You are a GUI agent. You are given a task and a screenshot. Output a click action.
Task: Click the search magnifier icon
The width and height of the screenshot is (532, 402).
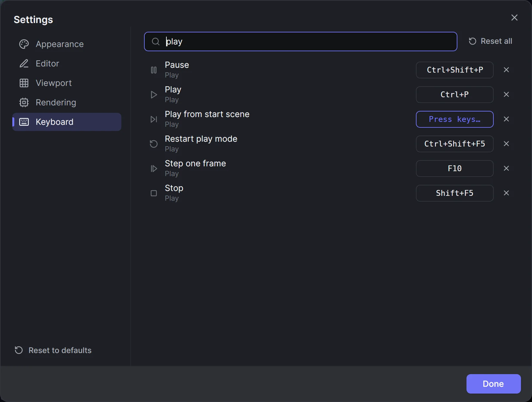coord(156,41)
